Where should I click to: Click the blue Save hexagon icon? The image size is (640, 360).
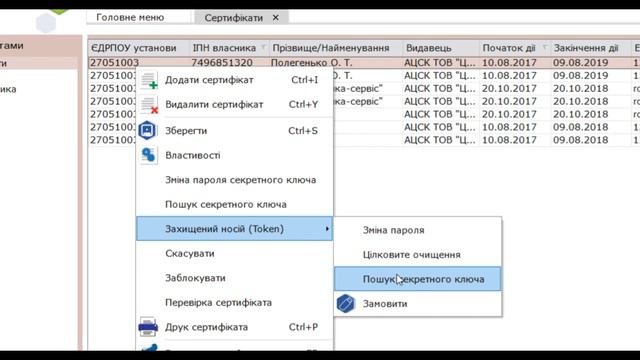pyautogui.click(x=147, y=131)
